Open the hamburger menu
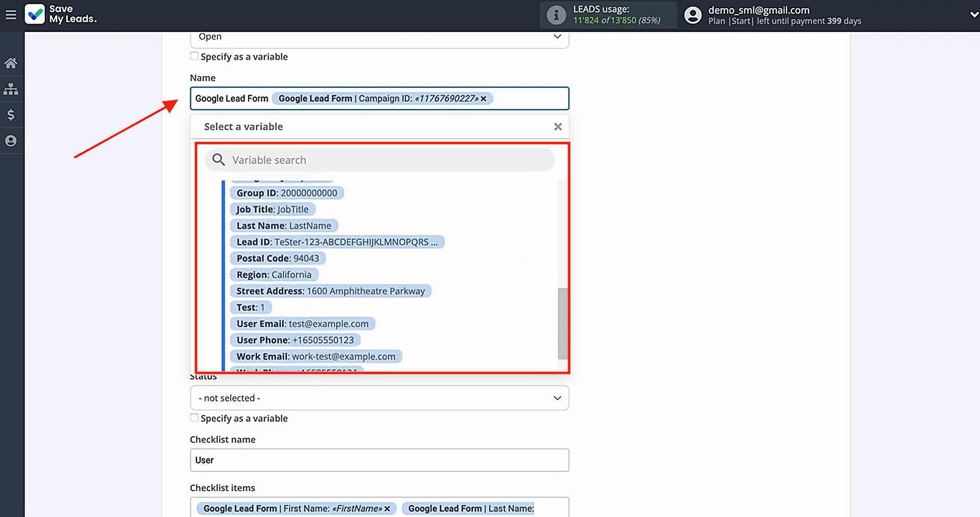Viewport: 980px width, 517px height. click(x=11, y=15)
